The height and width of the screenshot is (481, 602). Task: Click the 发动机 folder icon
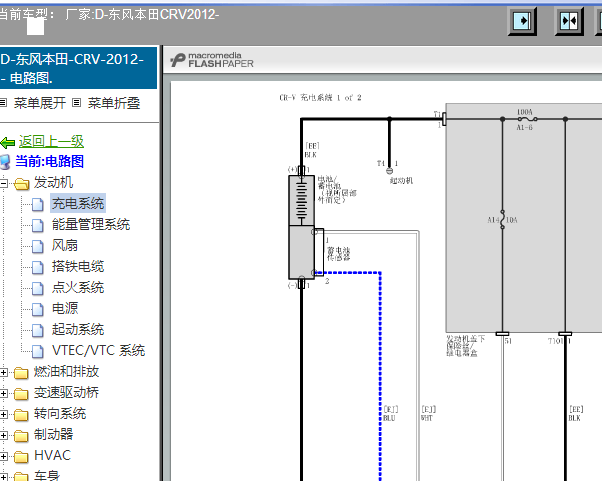[x=22, y=184]
